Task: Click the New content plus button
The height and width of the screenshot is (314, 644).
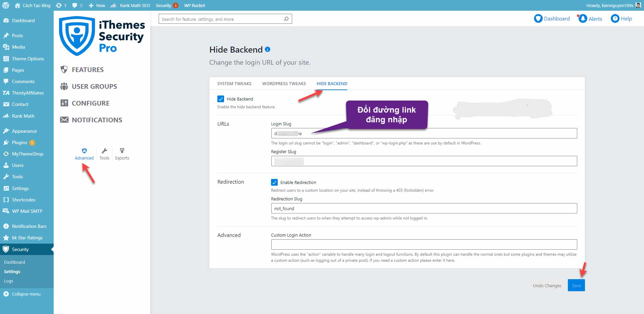Action: [97, 5]
